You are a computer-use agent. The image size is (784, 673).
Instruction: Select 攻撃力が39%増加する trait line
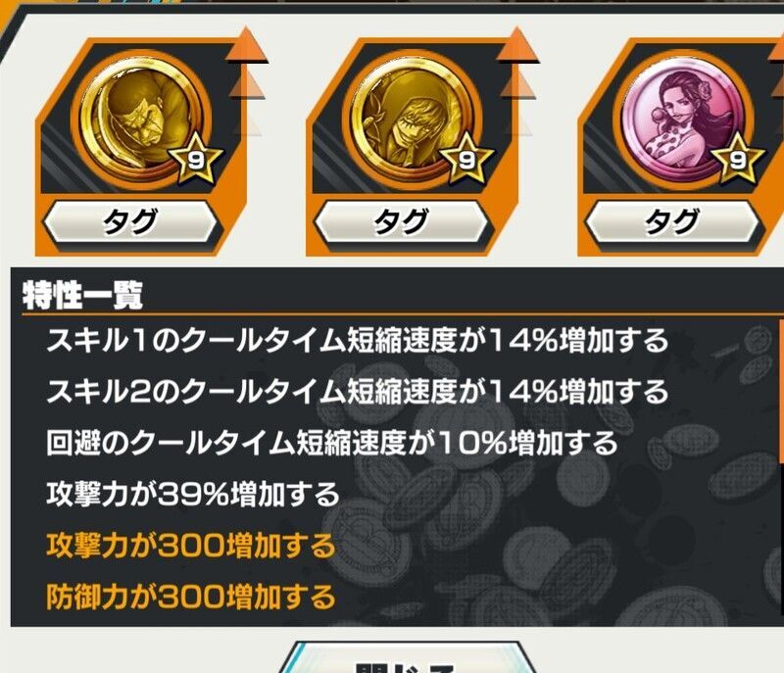(x=193, y=495)
